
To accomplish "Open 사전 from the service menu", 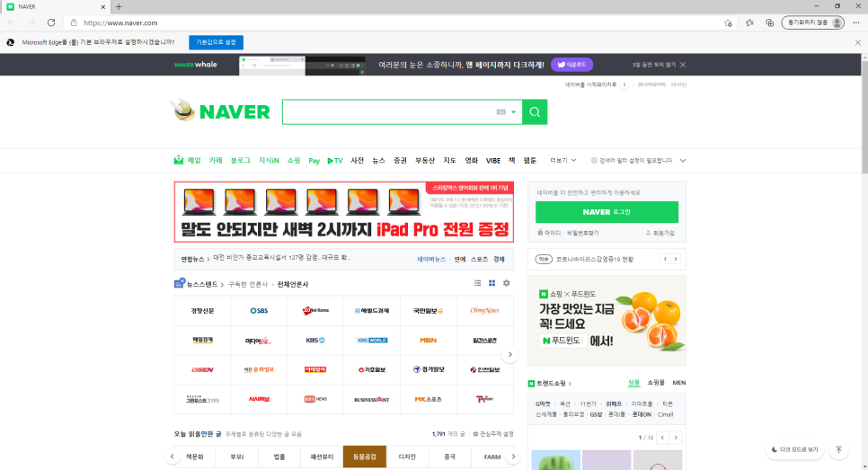I will coord(357,161).
